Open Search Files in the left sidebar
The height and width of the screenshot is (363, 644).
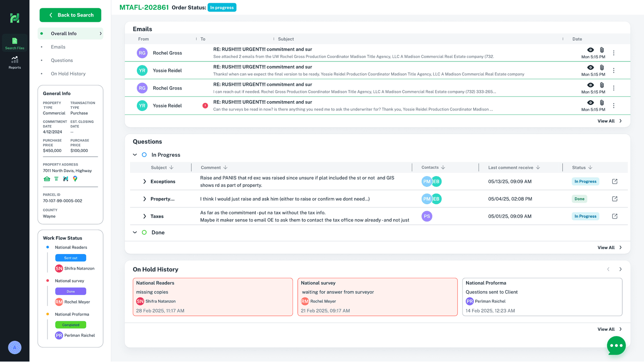pos(14,43)
